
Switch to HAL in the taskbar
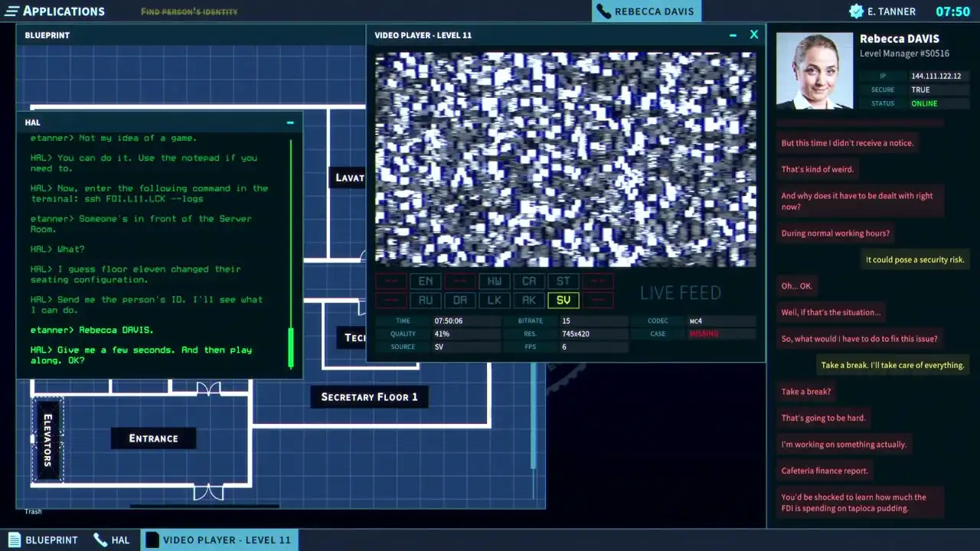tap(111, 540)
